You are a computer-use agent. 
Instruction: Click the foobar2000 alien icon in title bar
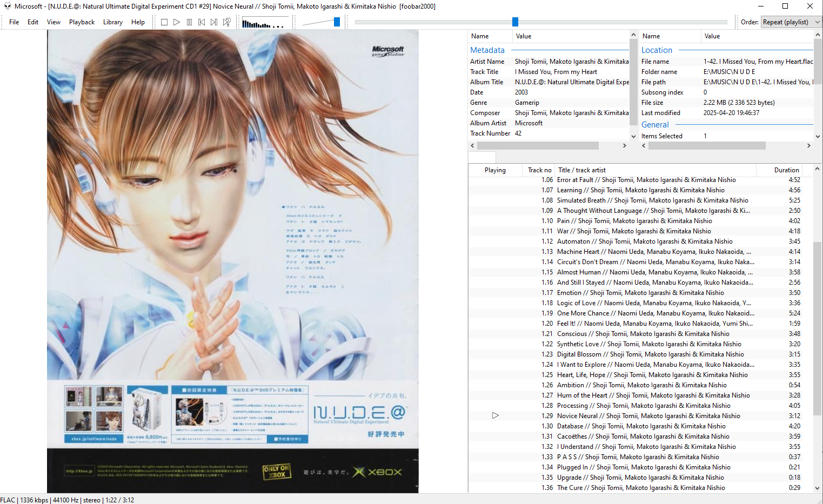(8, 6)
